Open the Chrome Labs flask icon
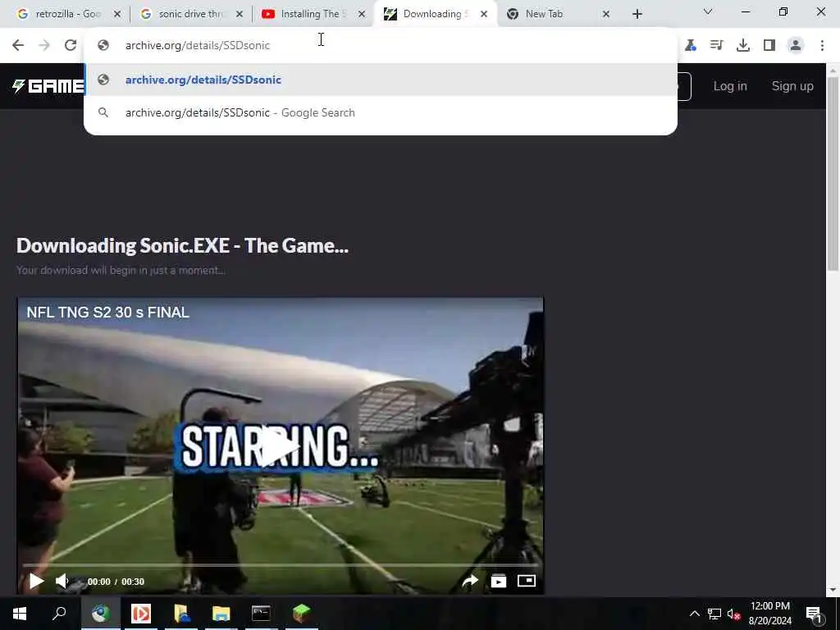Image resolution: width=840 pixels, height=630 pixels. pos(691,46)
